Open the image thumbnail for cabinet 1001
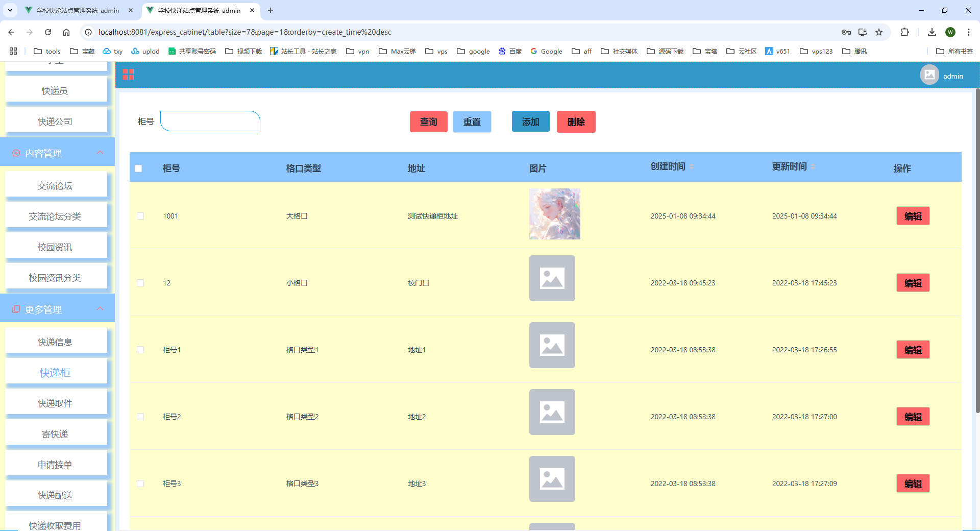 pos(555,214)
